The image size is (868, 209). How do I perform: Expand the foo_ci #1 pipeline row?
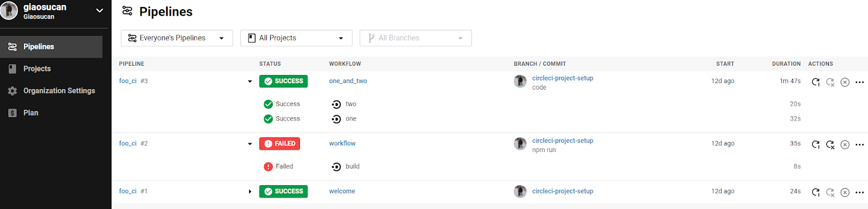coord(250,192)
